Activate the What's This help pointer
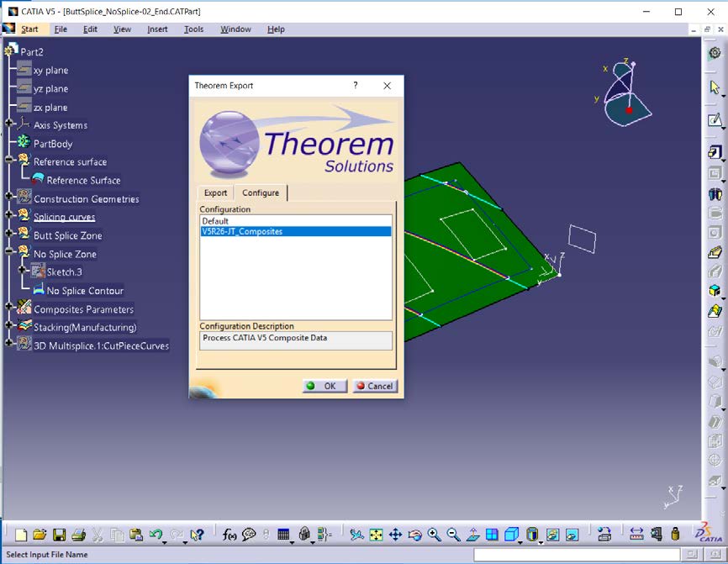Screen dimensions: 728x564 198,535
